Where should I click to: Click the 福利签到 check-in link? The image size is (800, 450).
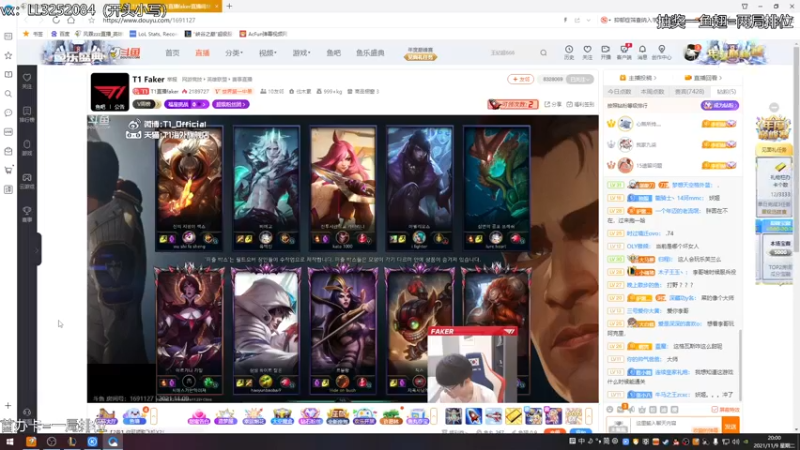pyautogui.click(x=581, y=104)
